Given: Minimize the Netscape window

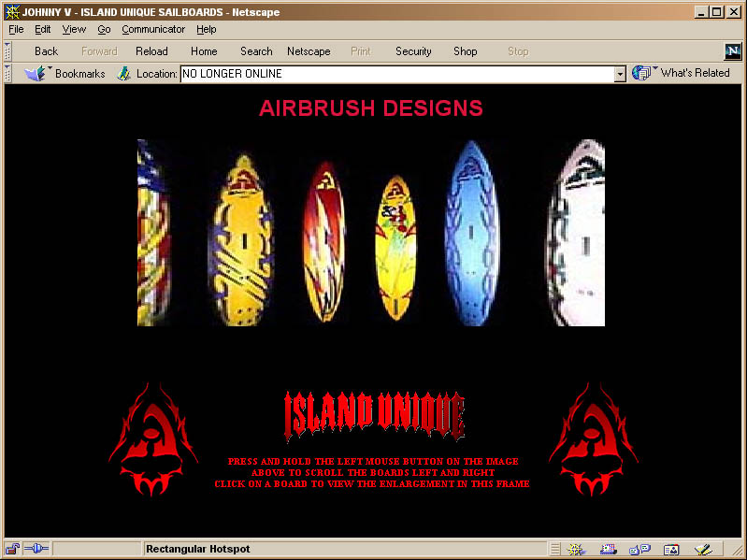Looking at the screenshot, I should (701, 12).
